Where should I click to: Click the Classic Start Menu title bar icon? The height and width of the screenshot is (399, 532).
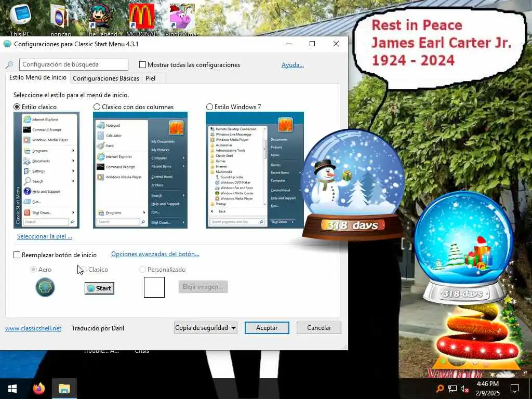7,44
